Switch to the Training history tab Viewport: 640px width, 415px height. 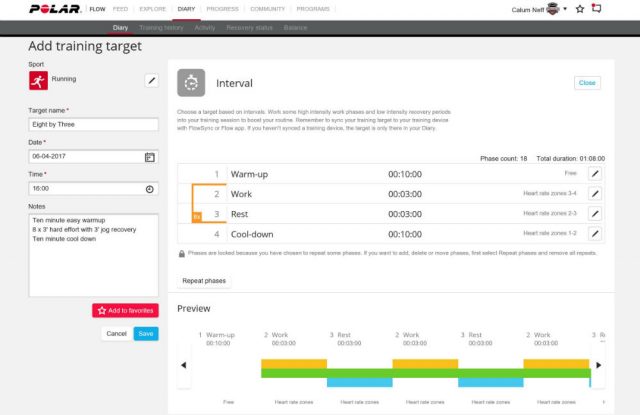point(160,28)
